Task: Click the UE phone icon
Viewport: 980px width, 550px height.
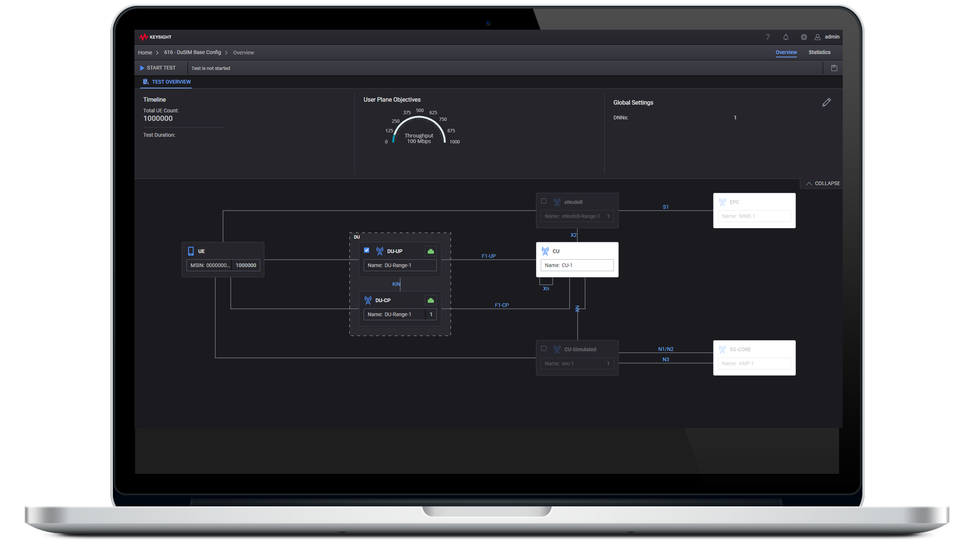Action: click(x=191, y=251)
